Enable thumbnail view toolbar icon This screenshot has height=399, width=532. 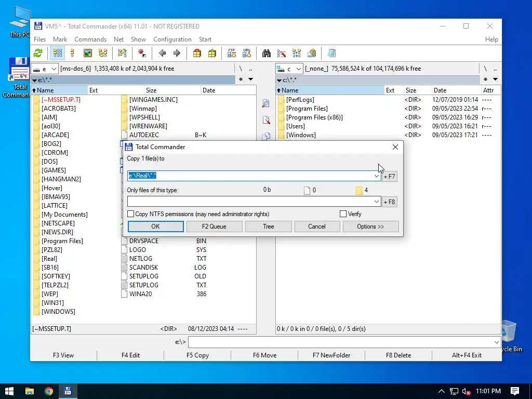point(87,54)
